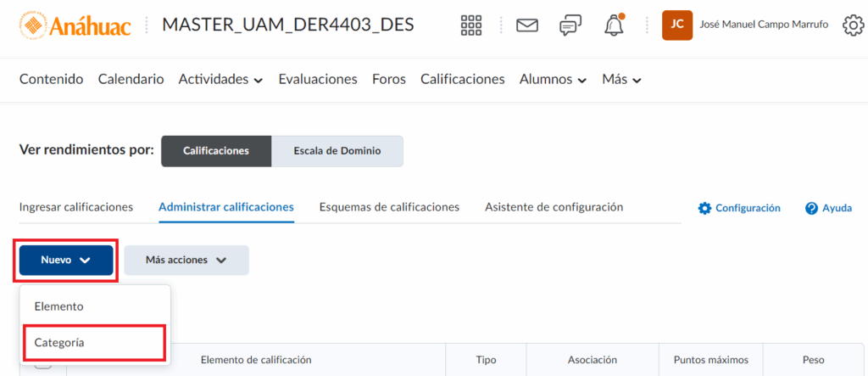Switch view to Escala de Dominio

[337, 151]
